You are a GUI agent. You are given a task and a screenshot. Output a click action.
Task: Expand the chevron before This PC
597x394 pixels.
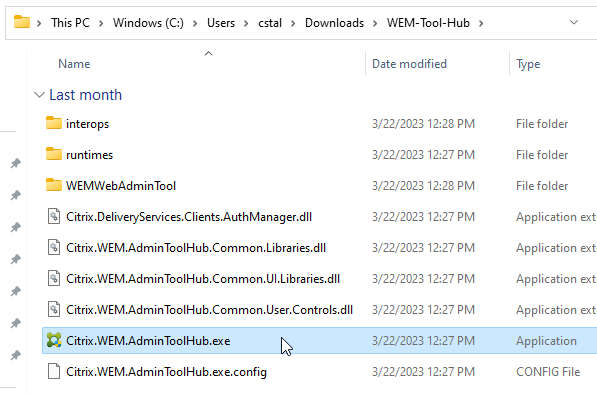[39, 23]
